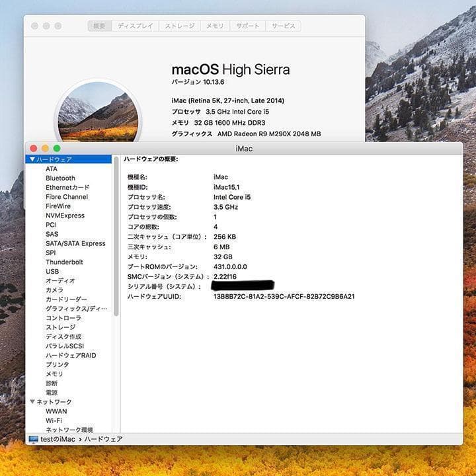Click the 6 MB L3 cache value
476x476 pixels.
point(221,247)
